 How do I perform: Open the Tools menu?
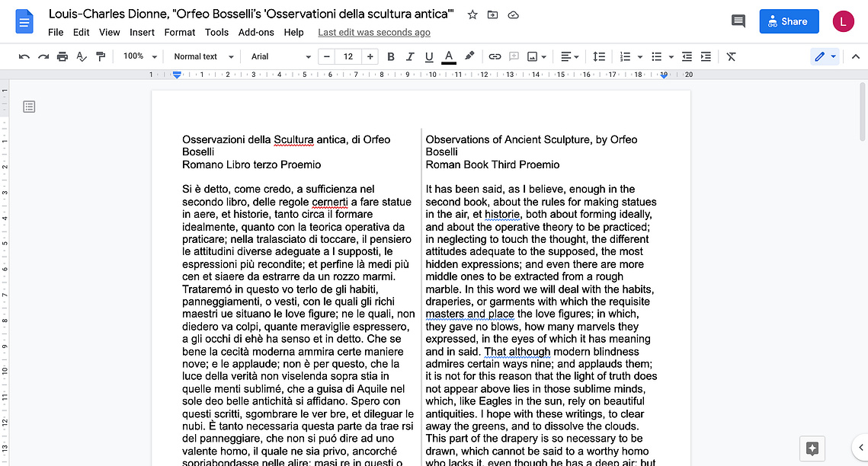[216, 33]
